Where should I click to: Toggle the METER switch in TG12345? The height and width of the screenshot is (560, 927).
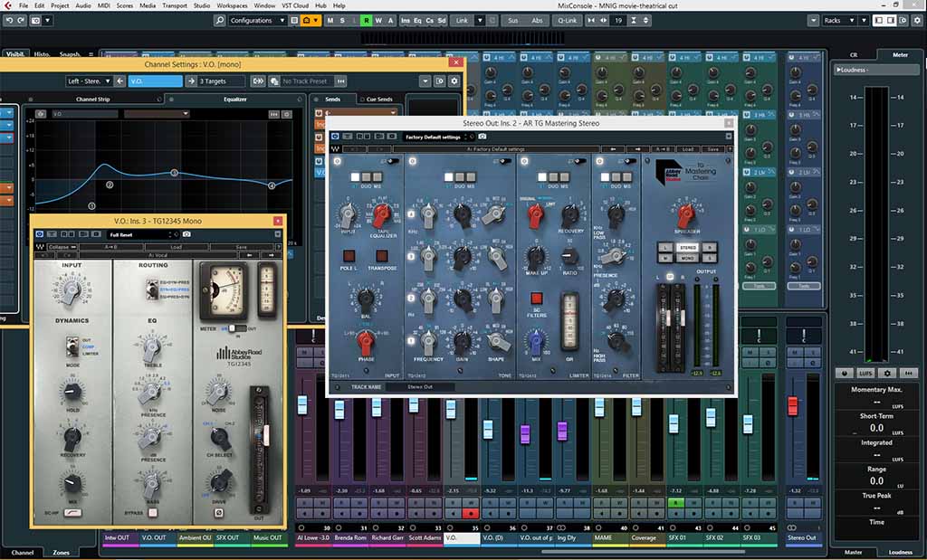click(x=236, y=328)
